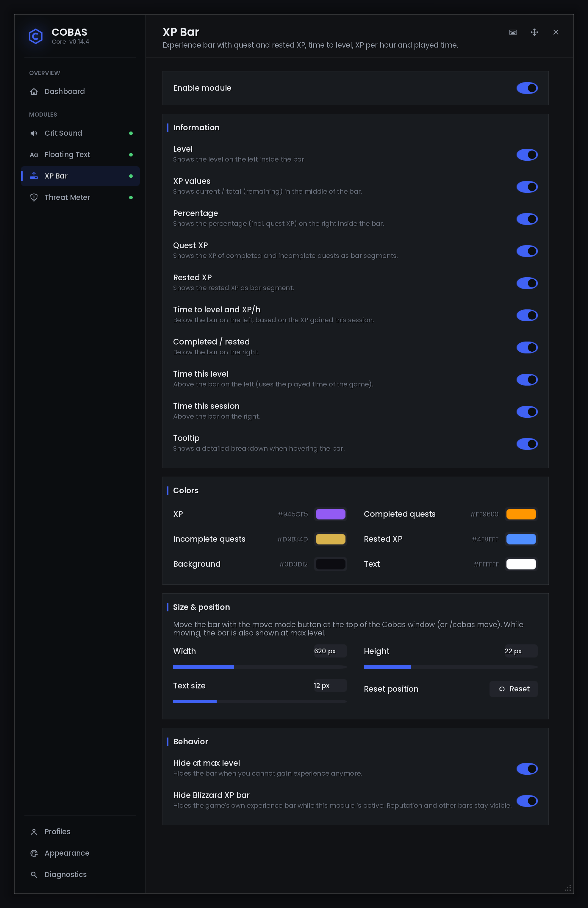Click the Appearance palette icon
Screen dimensions: 588x908
pyautogui.click(x=34, y=853)
